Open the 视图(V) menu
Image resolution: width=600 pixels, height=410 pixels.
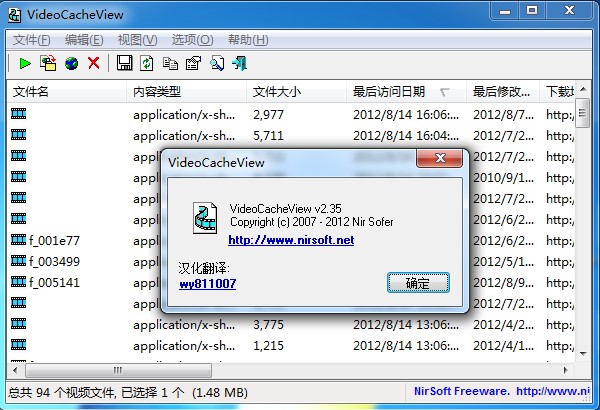pyautogui.click(x=137, y=40)
